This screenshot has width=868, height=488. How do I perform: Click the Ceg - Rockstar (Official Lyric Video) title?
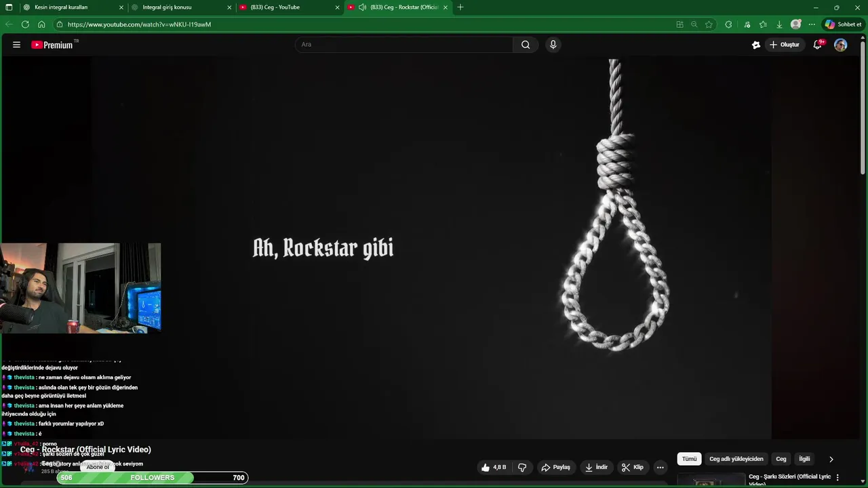pyautogui.click(x=85, y=449)
